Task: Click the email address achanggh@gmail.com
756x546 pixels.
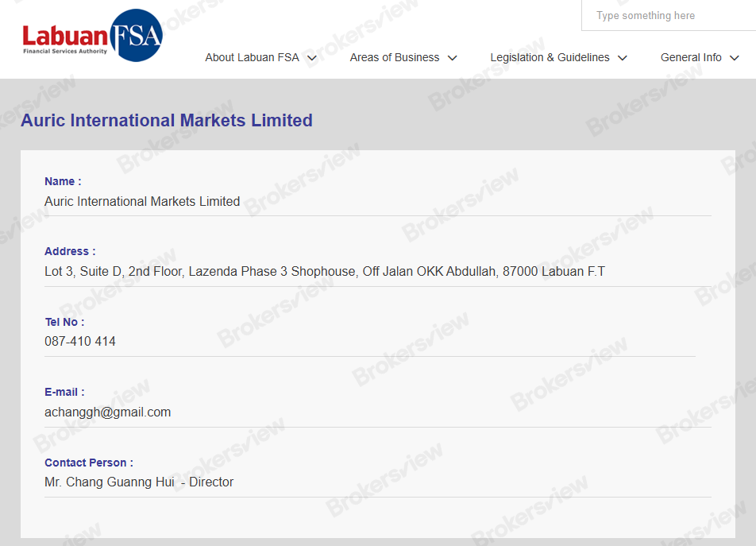Action: [107, 412]
